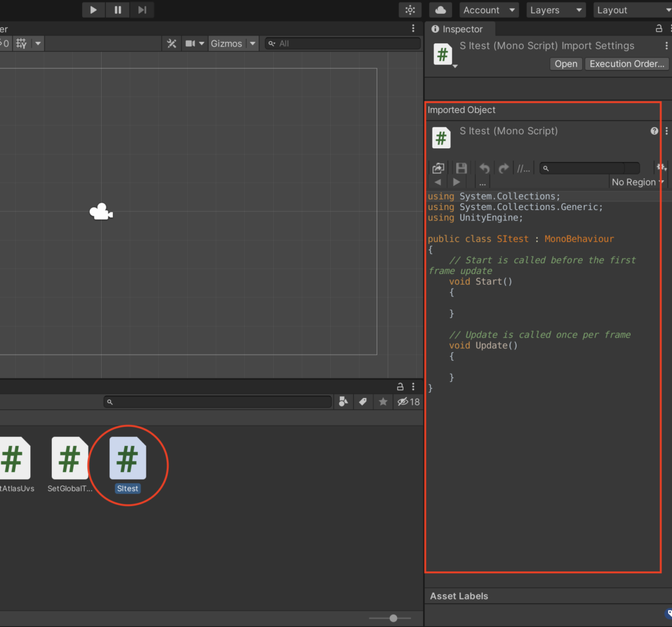Switch to the Inspector tab
The height and width of the screenshot is (627, 672).
459,29
